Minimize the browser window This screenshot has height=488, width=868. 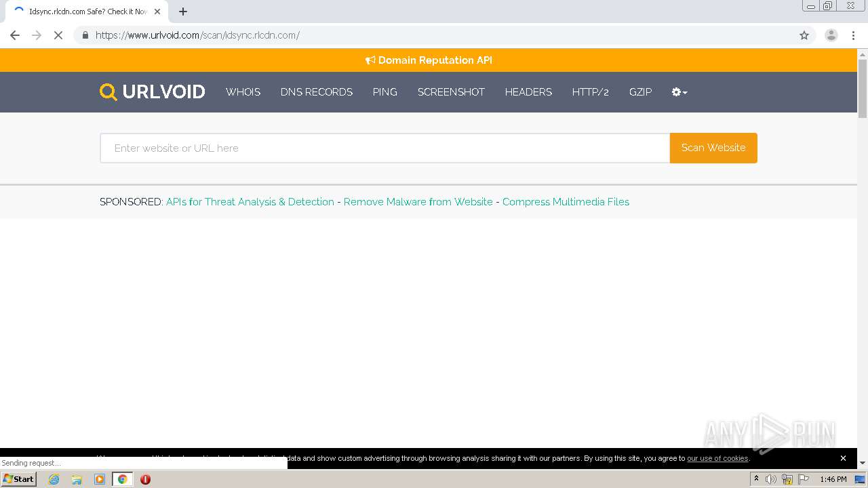point(811,6)
